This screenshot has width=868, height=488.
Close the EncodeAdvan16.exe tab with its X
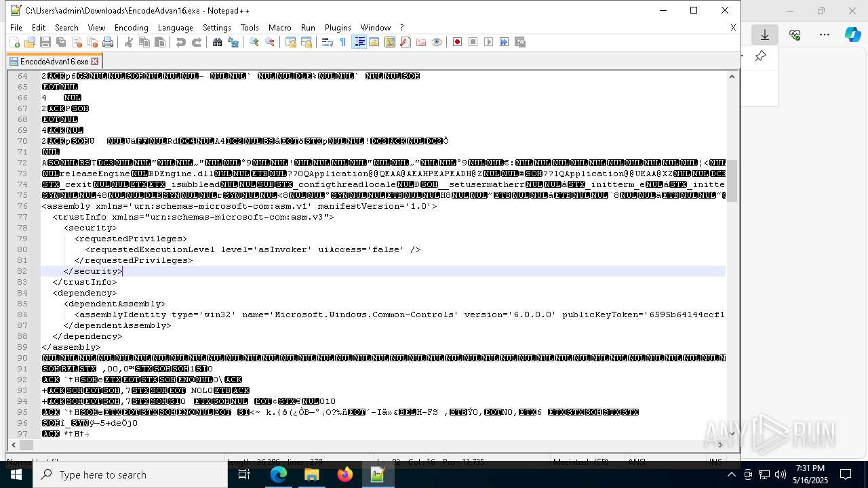95,61
